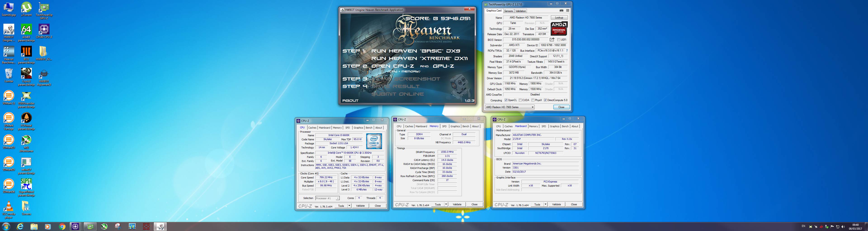Select the CPUID CPU-Z desktop shortcut

point(44,31)
